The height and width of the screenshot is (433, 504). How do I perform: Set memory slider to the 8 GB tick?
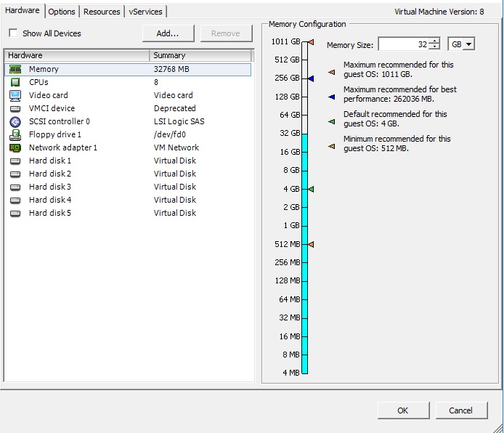coord(305,171)
